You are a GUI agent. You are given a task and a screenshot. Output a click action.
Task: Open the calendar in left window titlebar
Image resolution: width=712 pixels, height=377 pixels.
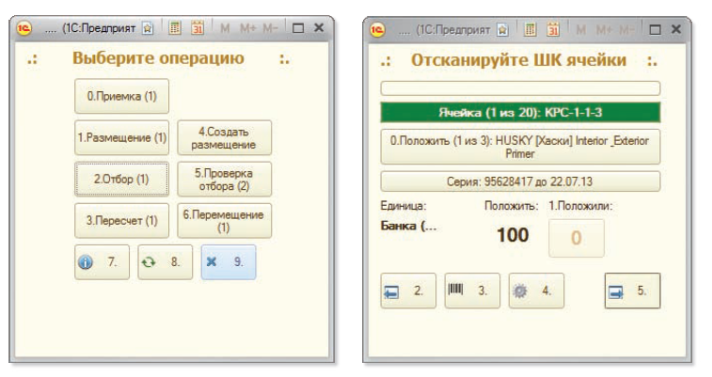coord(197,28)
